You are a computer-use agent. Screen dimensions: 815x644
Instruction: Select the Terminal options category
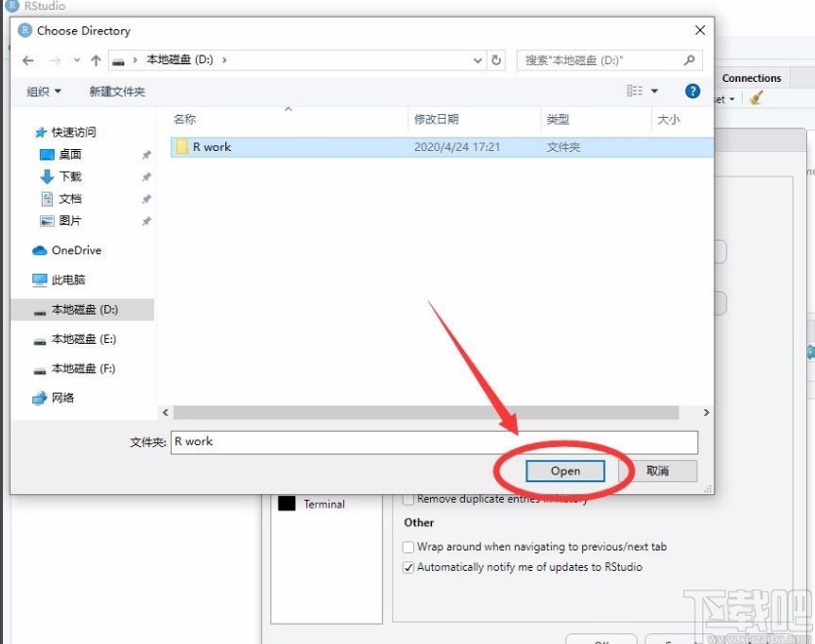[327, 504]
